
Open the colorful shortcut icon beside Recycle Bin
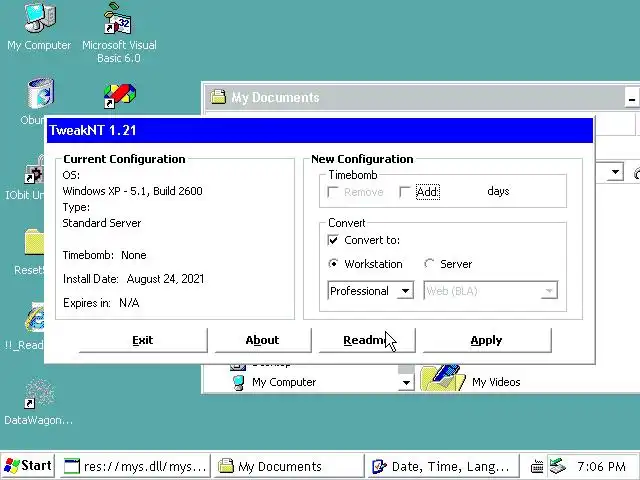pos(119,96)
